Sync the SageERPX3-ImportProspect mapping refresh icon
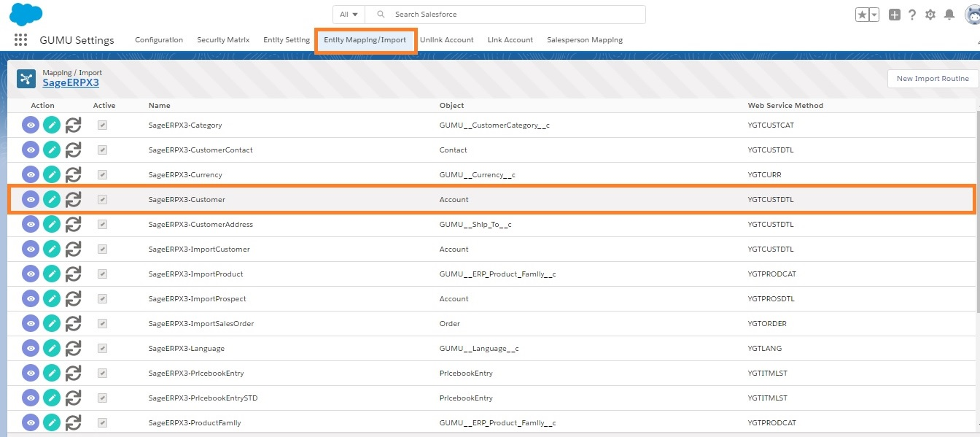 73,299
